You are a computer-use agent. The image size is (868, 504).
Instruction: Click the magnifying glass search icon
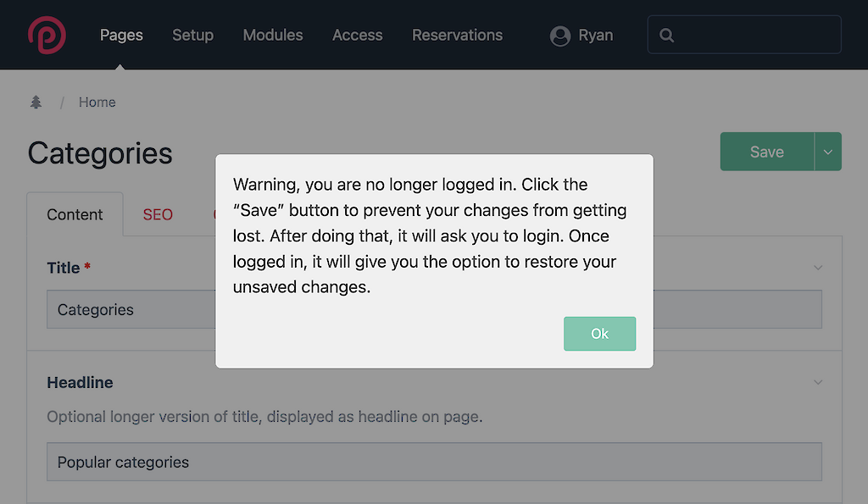click(x=666, y=36)
